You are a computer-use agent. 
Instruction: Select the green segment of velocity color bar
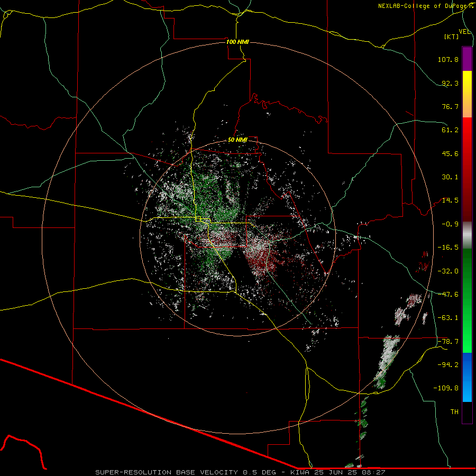pos(467,300)
